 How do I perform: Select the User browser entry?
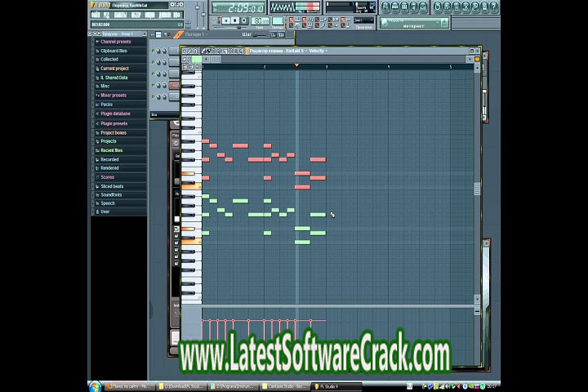pyautogui.click(x=119, y=212)
